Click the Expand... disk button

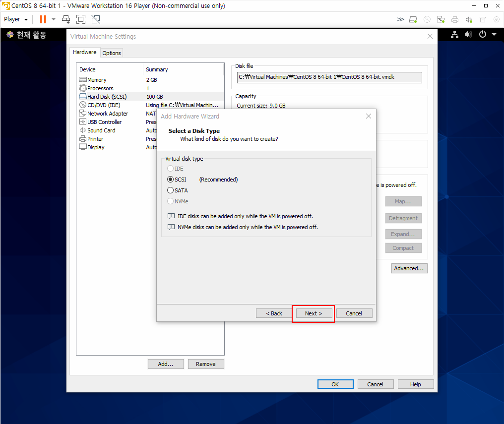coord(403,234)
